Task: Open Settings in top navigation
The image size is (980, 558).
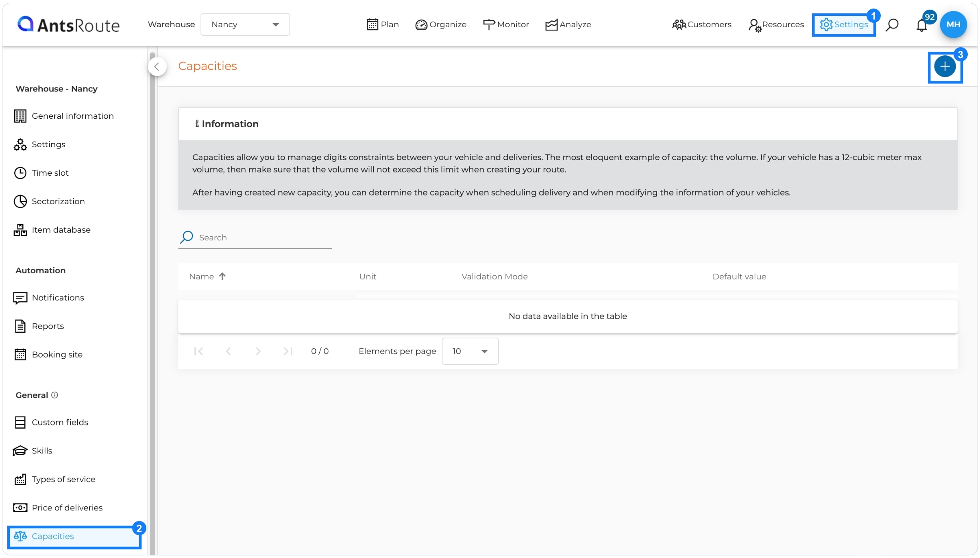Action: [x=844, y=24]
